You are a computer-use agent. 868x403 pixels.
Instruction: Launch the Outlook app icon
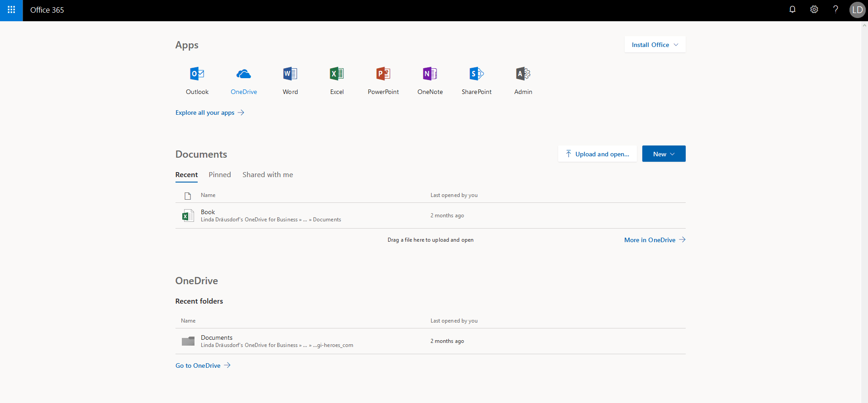tap(197, 74)
